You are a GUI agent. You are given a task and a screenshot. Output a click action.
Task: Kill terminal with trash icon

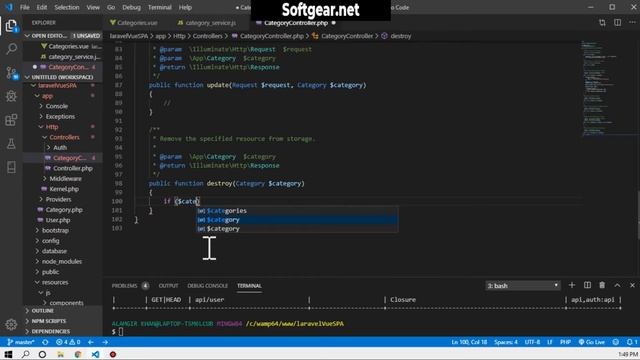[x=602, y=285]
